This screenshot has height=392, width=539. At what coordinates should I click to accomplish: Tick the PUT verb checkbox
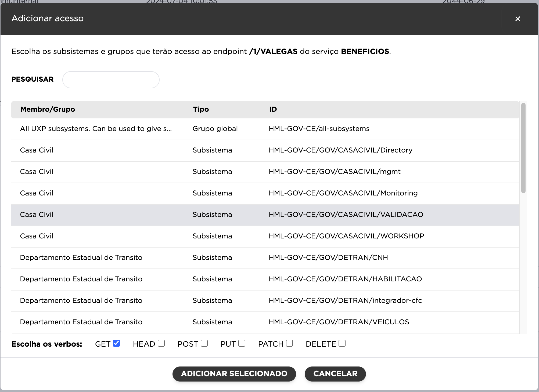(242, 343)
